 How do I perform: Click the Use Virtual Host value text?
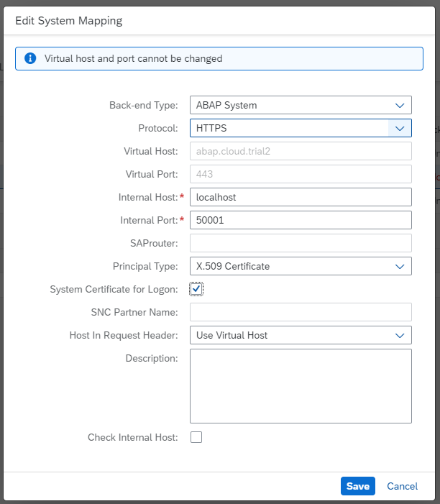coord(232,335)
